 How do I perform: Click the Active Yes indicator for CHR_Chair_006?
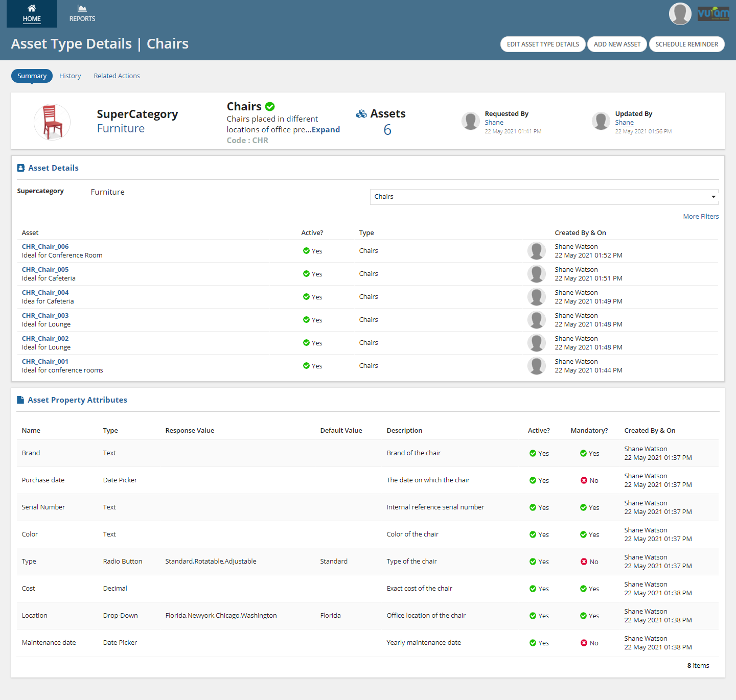click(x=306, y=251)
